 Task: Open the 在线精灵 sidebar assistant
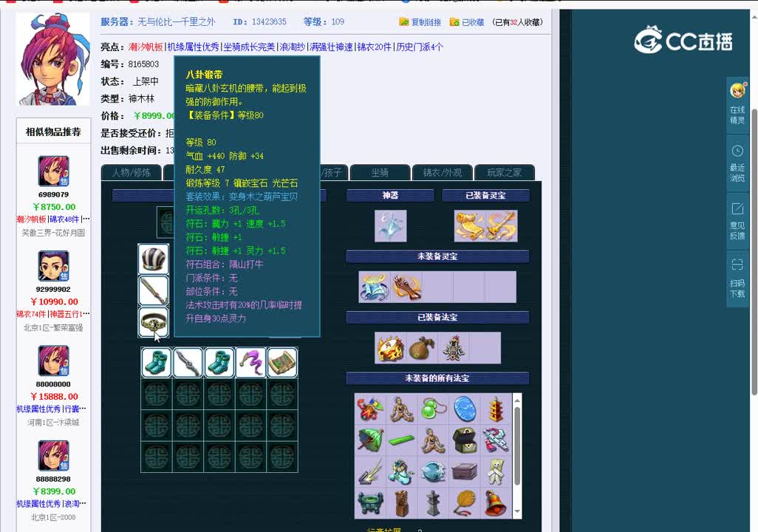click(737, 104)
